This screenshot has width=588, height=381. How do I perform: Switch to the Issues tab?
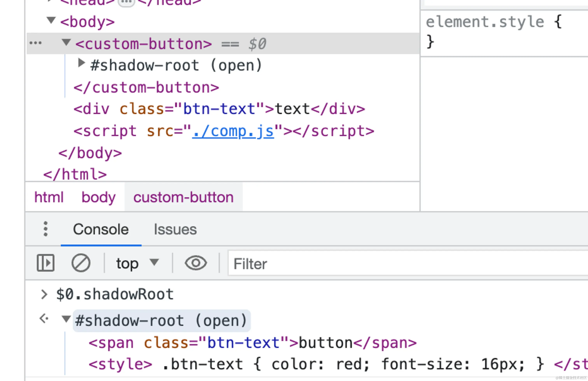tap(175, 230)
